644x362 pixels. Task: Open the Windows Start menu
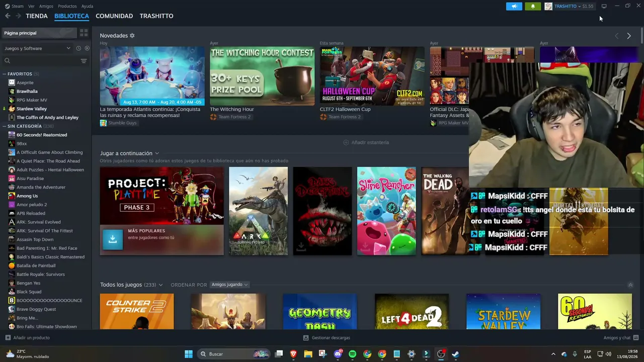pyautogui.click(x=189, y=354)
